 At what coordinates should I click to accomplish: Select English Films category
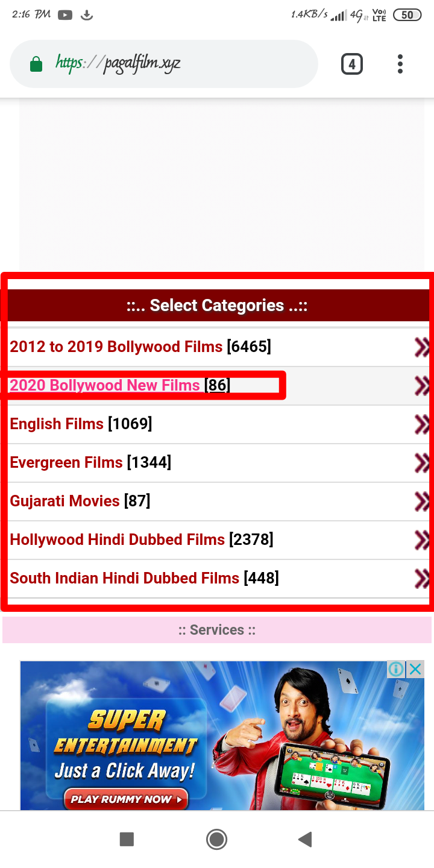pyautogui.click(x=57, y=424)
